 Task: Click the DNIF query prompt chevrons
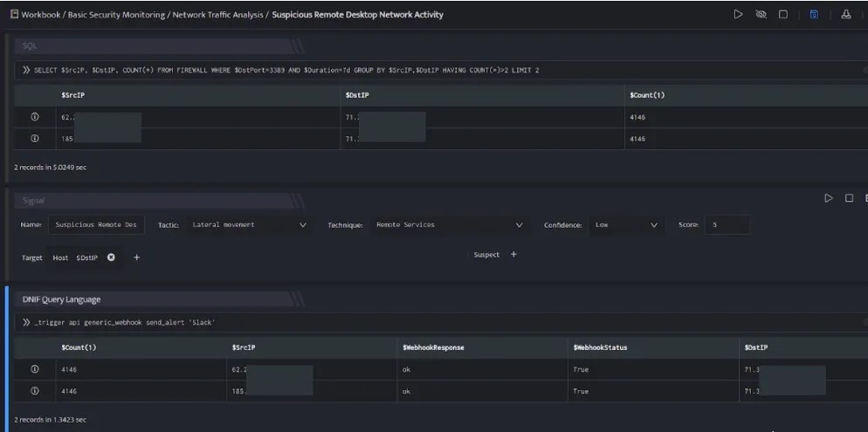(26, 323)
